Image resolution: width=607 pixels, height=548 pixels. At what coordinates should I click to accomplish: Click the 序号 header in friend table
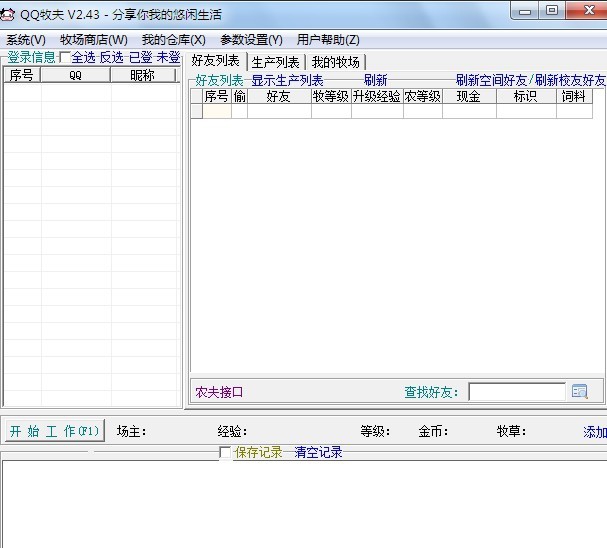click(x=217, y=96)
